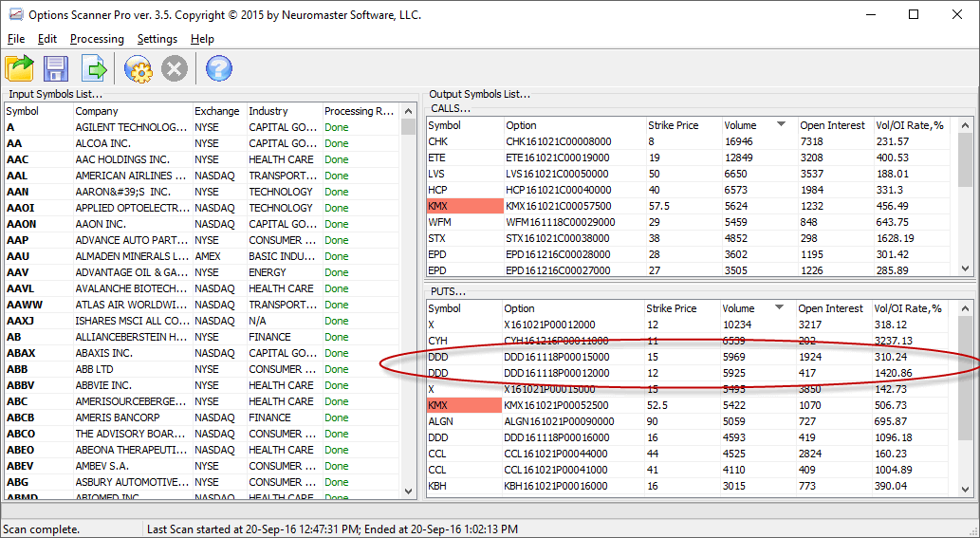Select ETE161021C00019000 option
Image resolution: width=980 pixels, height=538 pixels.
tap(558, 158)
